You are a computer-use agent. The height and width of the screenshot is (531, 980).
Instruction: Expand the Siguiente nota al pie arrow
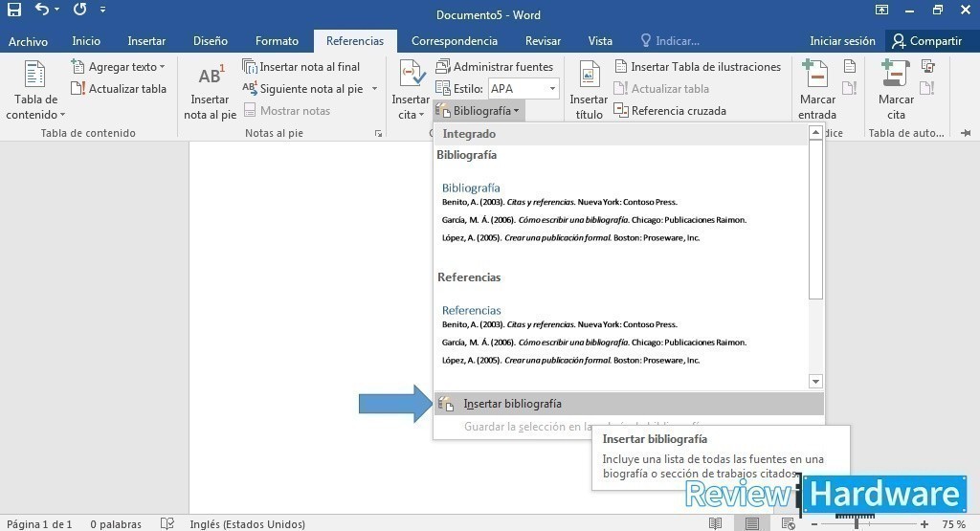(x=374, y=89)
